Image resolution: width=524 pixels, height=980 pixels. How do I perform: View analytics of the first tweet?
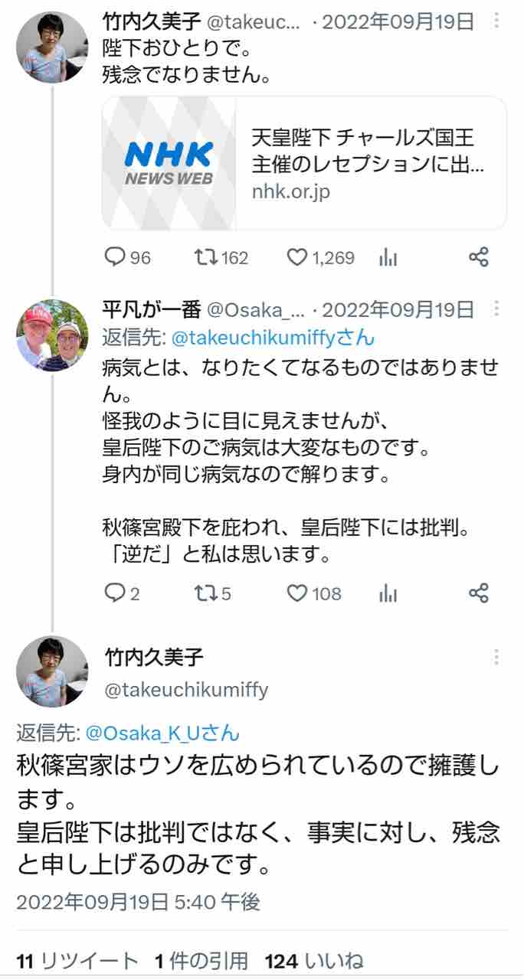tap(388, 258)
